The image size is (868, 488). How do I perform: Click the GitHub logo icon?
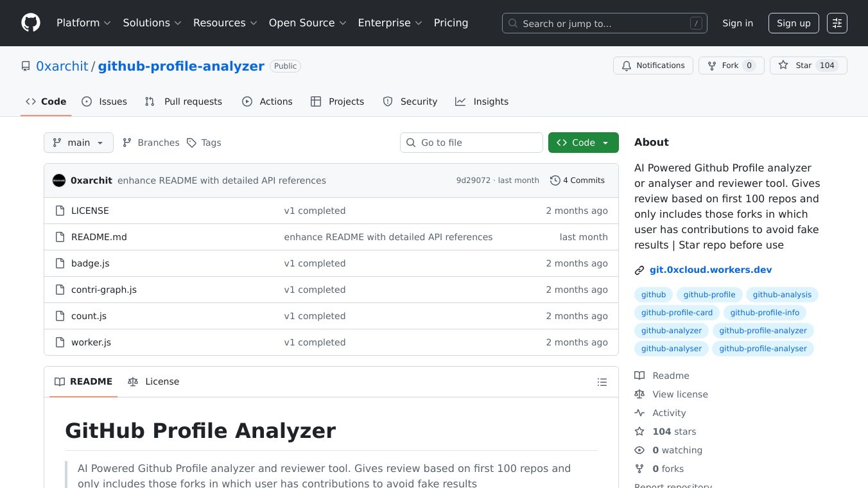pos(31,23)
